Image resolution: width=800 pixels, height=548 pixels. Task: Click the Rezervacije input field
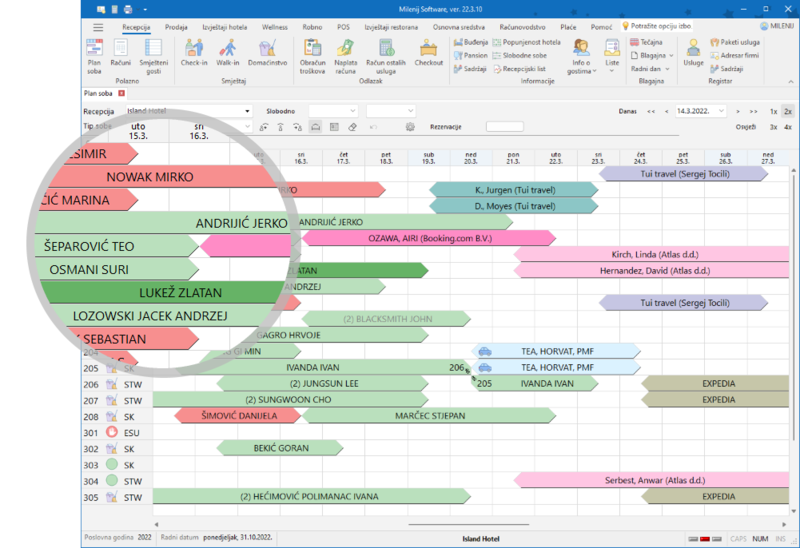pyautogui.click(x=504, y=127)
